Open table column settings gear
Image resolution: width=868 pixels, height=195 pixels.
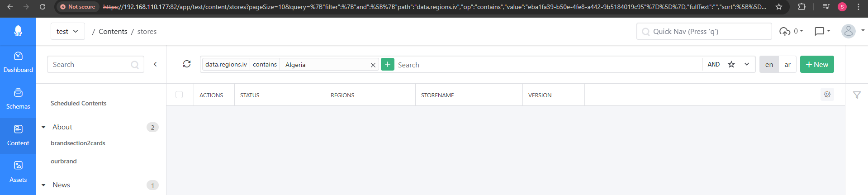pos(827,94)
